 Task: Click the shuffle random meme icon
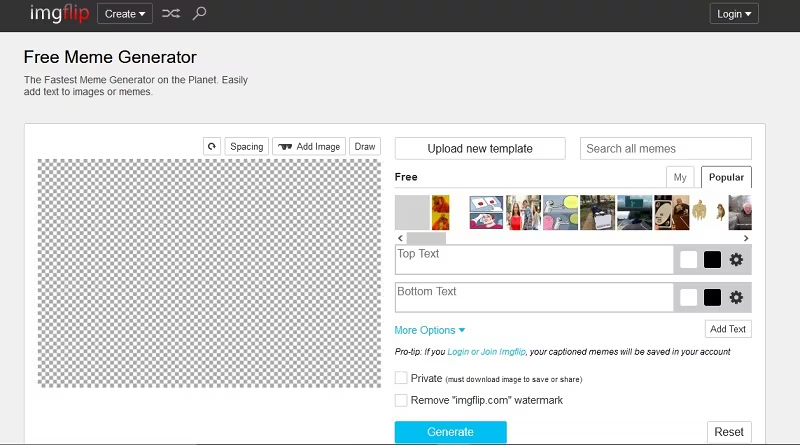pos(171,14)
